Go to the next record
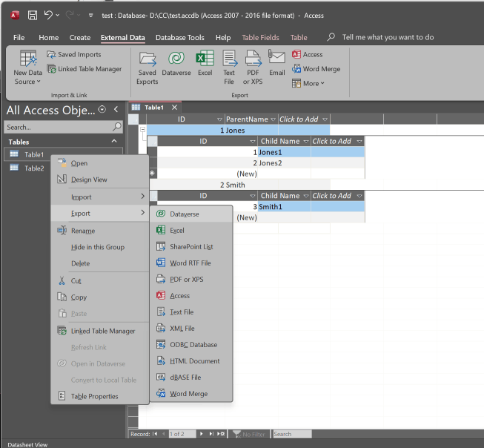 coord(202,434)
